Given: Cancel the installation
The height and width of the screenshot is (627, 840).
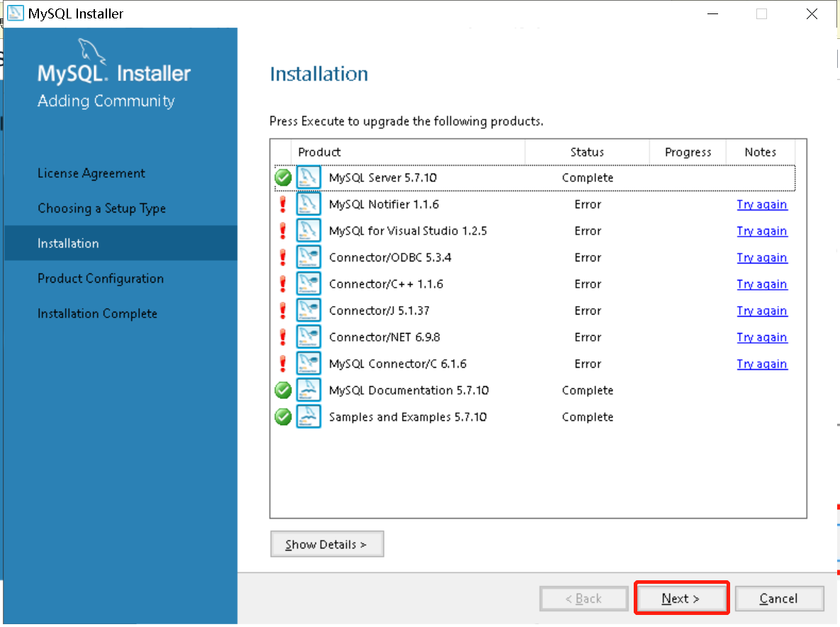Looking at the screenshot, I should click(x=778, y=599).
